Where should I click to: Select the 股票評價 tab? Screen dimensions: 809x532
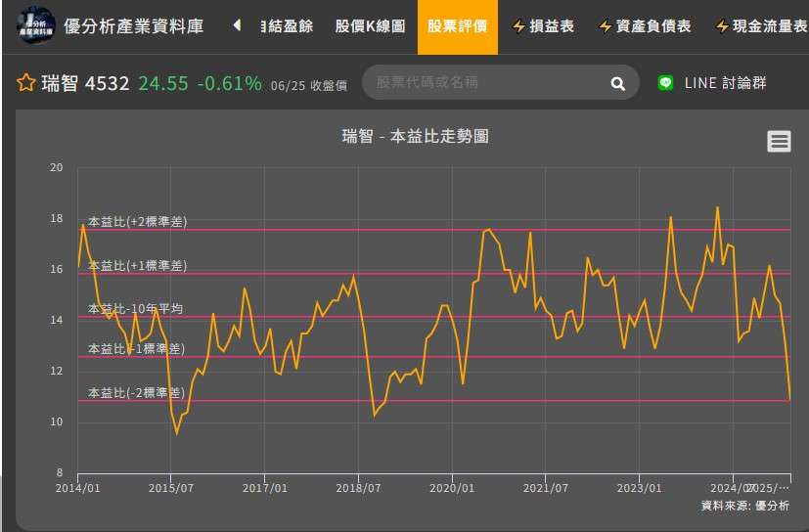[x=457, y=25]
